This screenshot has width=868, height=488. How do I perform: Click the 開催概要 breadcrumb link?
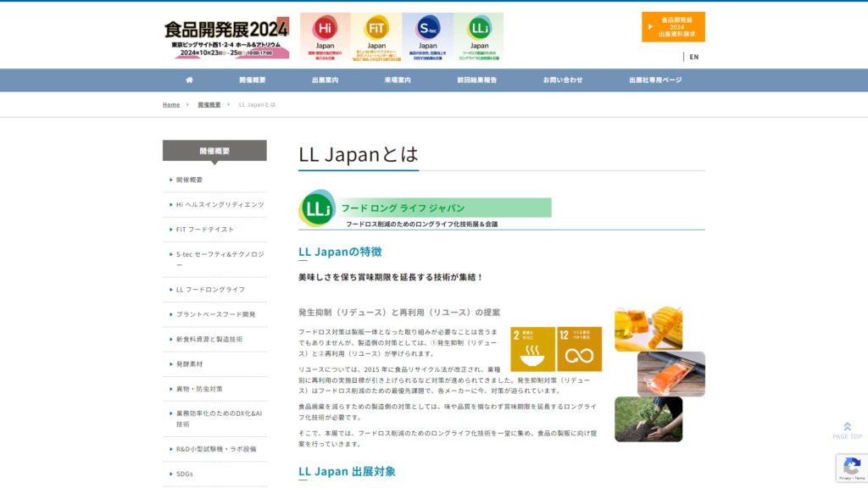(x=209, y=104)
